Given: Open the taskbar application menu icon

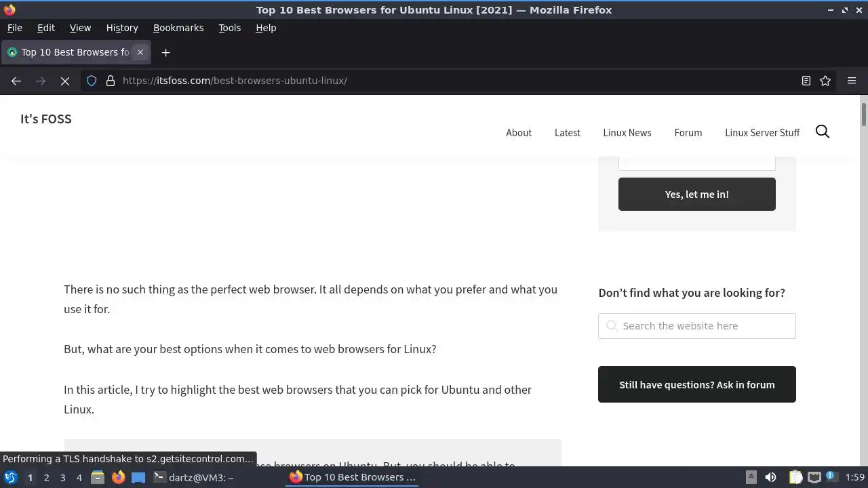Looking at the screenshot, I should [x=11, y=478].
